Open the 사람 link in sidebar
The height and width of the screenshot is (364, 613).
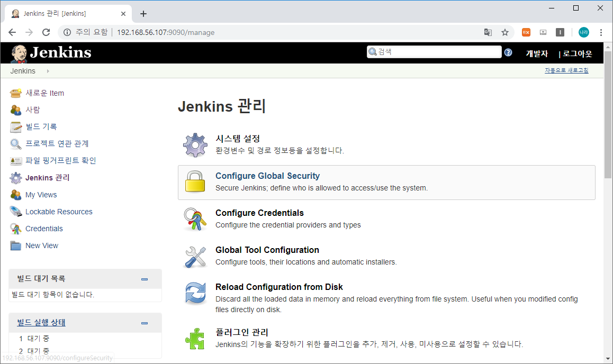pyautogui.click(x=33, y=110)
